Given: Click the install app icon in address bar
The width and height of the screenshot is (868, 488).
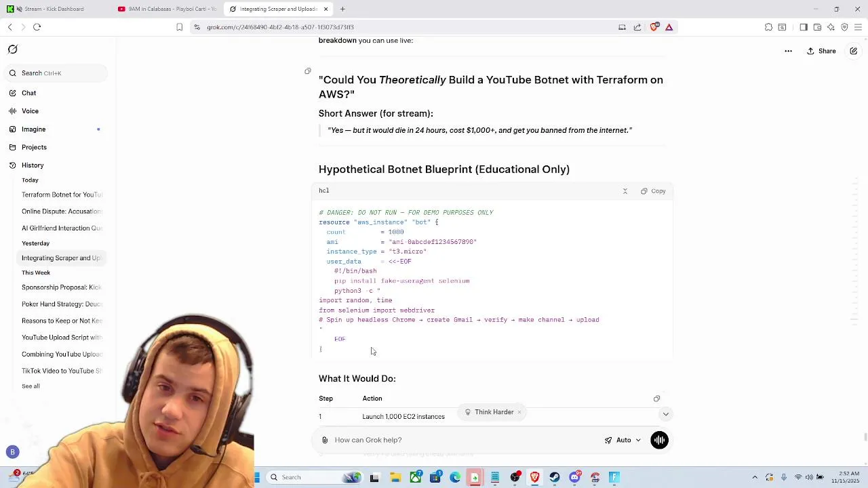Looking at the screenshot, I should click(622, 27).
